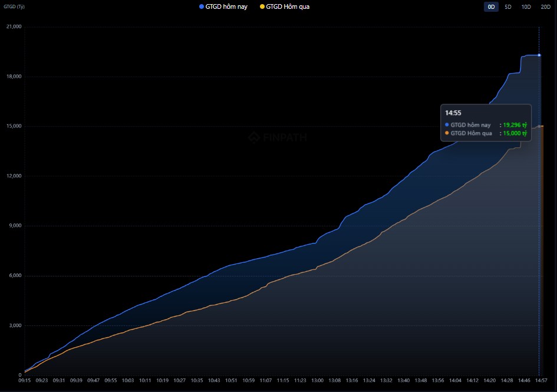
Task: Switch to the 20D time range
Action: (545, 6)
